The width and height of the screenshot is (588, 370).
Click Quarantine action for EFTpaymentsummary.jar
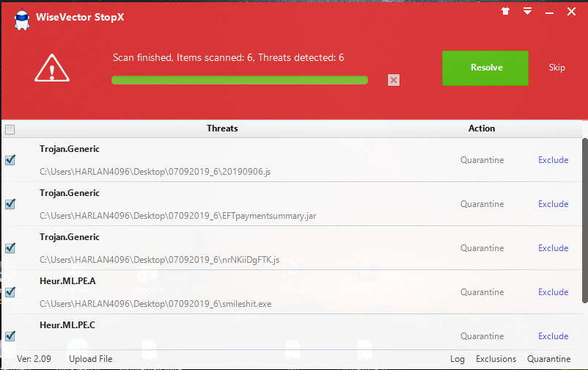482,204
